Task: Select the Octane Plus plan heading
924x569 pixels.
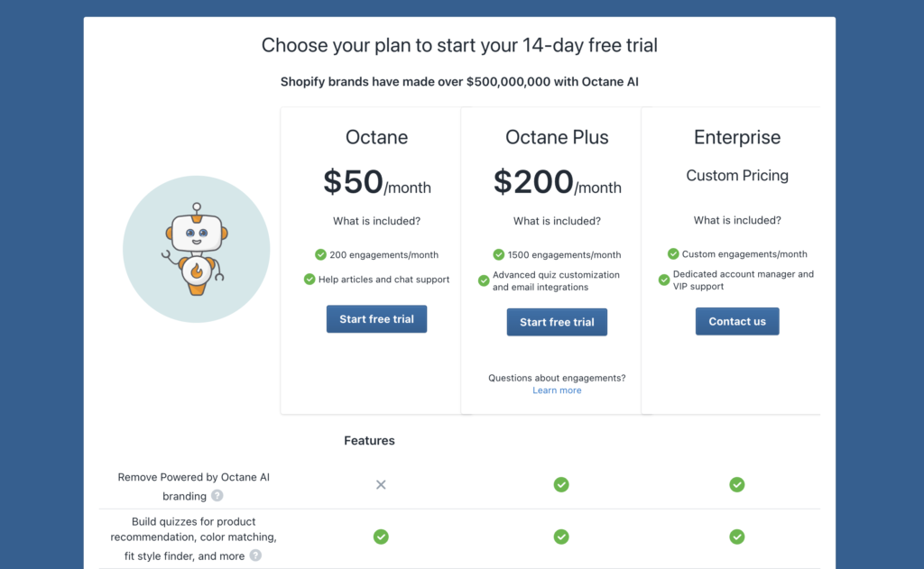Action: click(557, 137)
